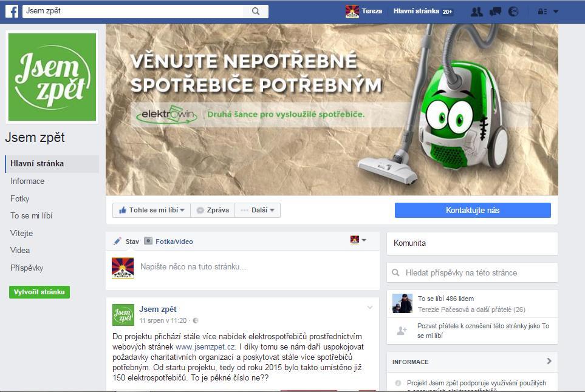Open the Komunita panel header

point(472,243)
